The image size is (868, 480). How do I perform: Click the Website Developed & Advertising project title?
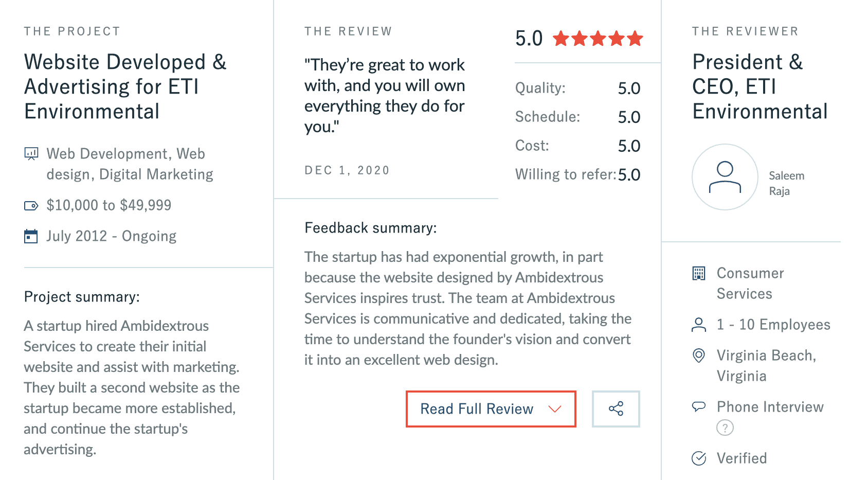(x=125, y=86)
